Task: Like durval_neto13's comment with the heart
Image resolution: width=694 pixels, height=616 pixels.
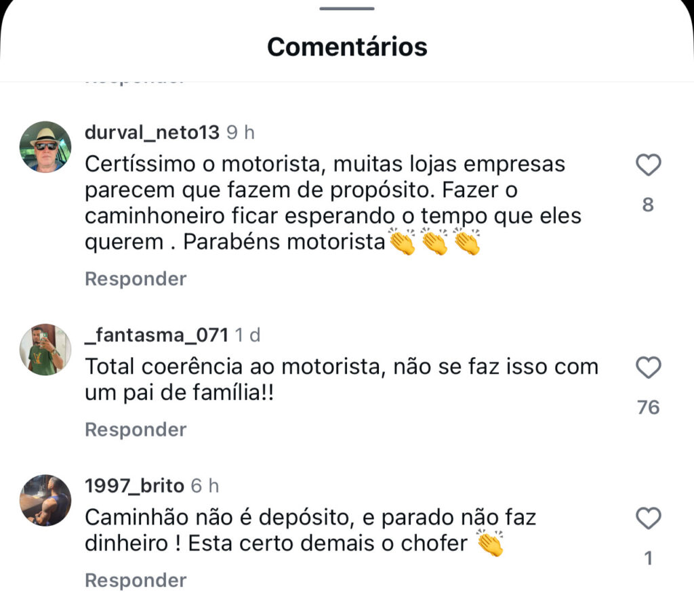Action: coord(649,165)
